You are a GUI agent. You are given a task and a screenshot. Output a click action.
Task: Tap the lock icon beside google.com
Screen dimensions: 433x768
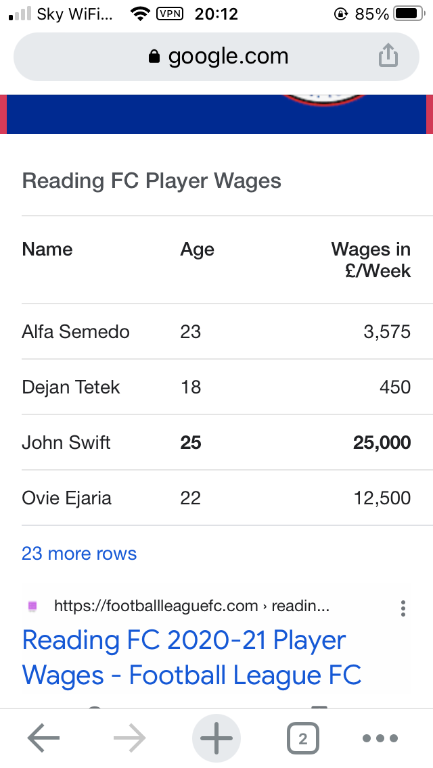[154, 57]
